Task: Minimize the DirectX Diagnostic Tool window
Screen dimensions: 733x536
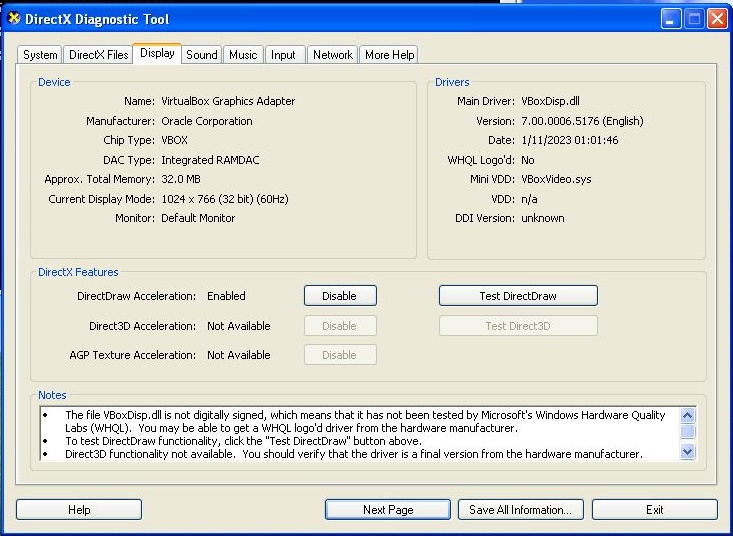Action: pyautogui.click(x=671, y=19)
